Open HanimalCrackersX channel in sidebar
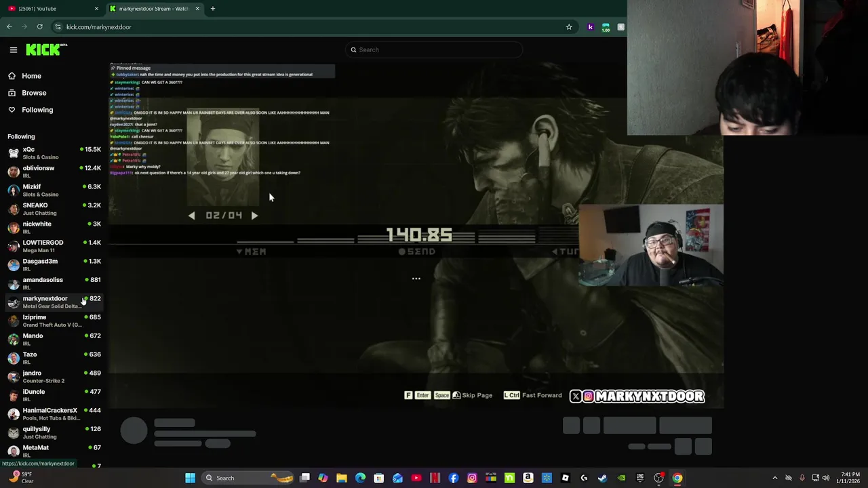868x488 pixels. pos(54,413)
